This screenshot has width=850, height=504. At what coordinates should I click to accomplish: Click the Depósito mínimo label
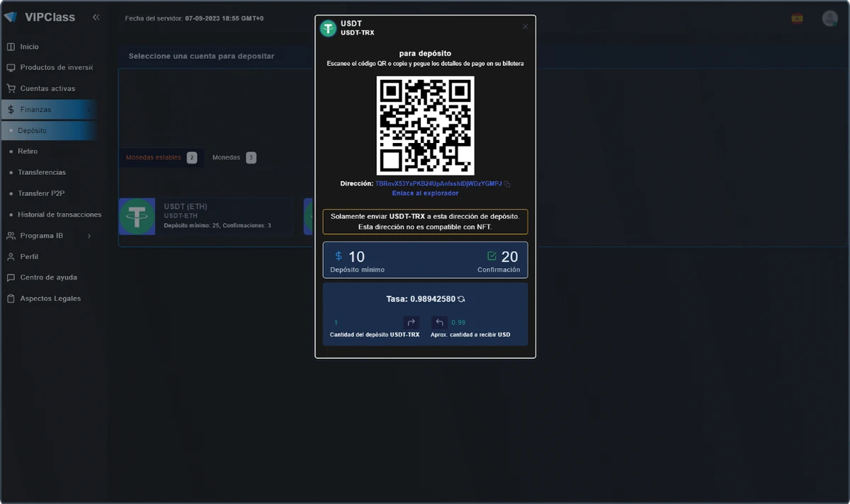[358, 270]
